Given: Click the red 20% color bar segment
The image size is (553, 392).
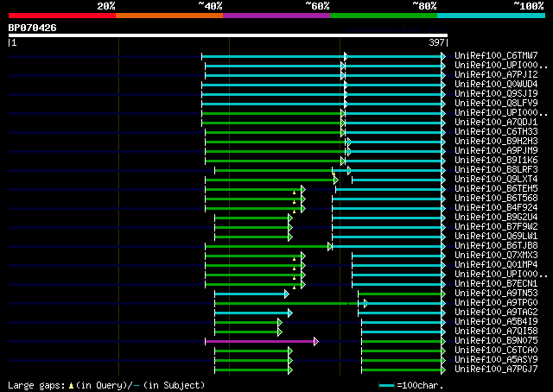Looking at the screenshot, I should click(62, 16).
